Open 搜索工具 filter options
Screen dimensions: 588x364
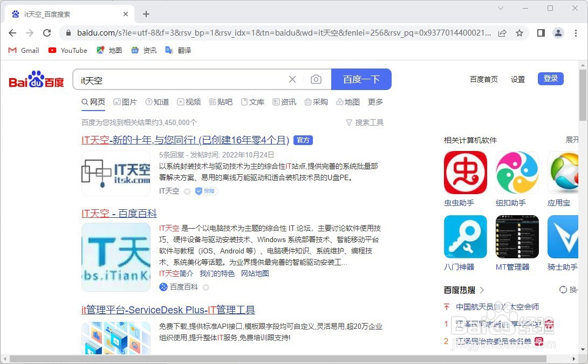[x=365, y=122]
